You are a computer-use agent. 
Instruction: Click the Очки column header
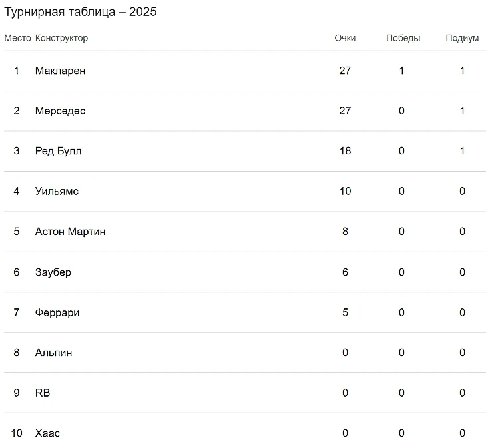point(345,38)
